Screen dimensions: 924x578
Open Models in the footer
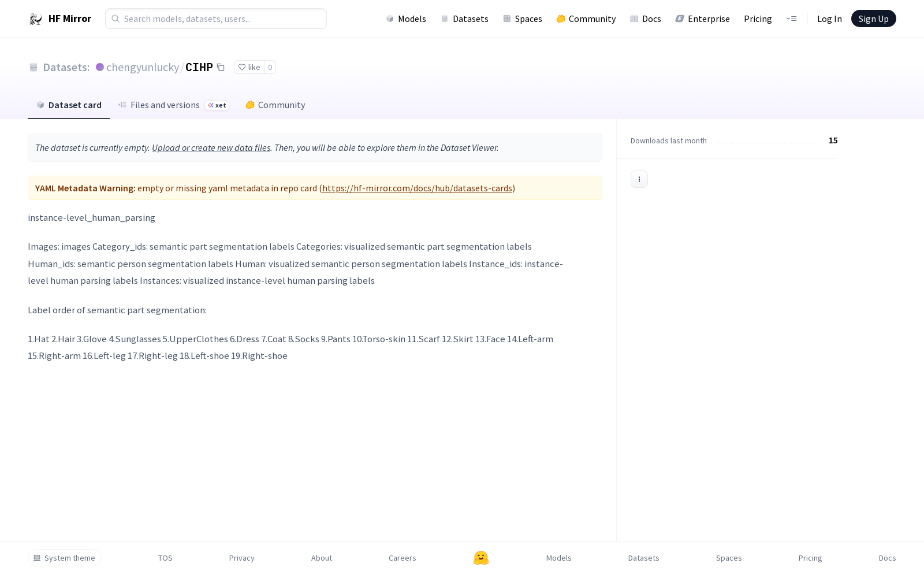(558, 558)
